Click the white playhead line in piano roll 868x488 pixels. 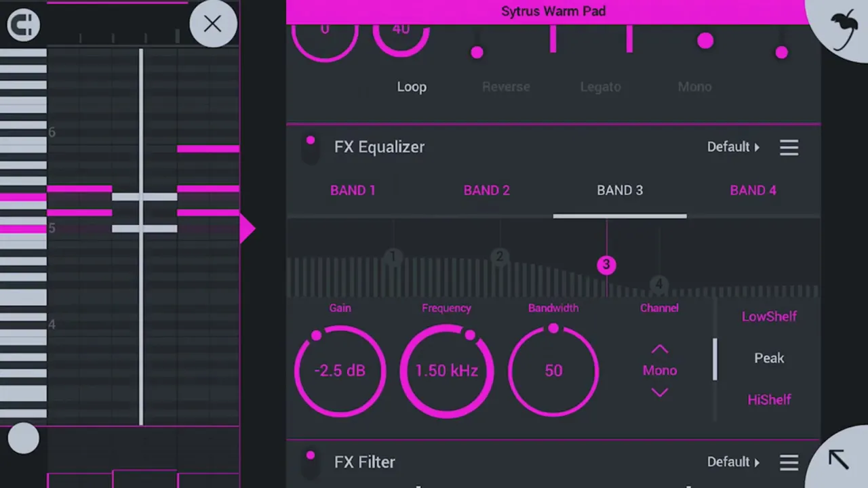[141, 237]
